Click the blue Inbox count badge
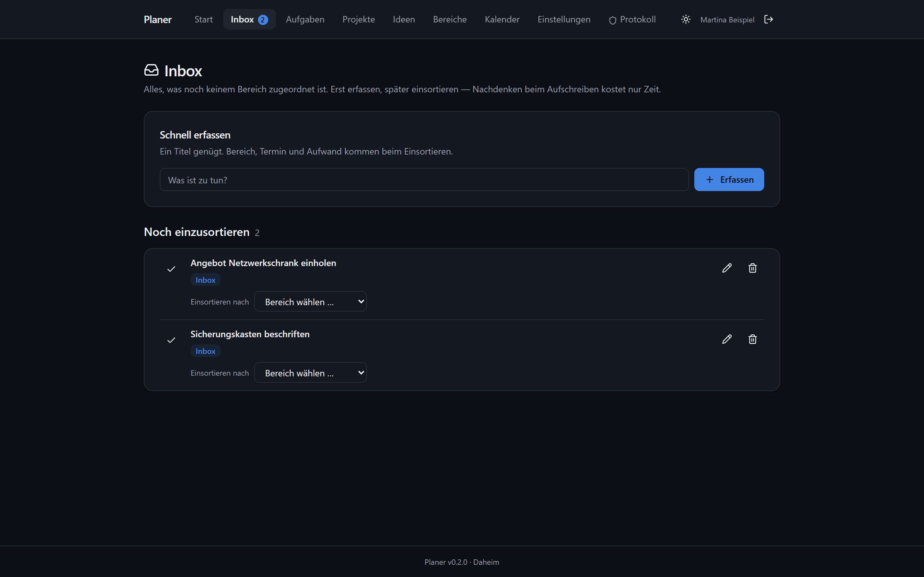Viewport: 924px width, 577px height. [263, 20]
